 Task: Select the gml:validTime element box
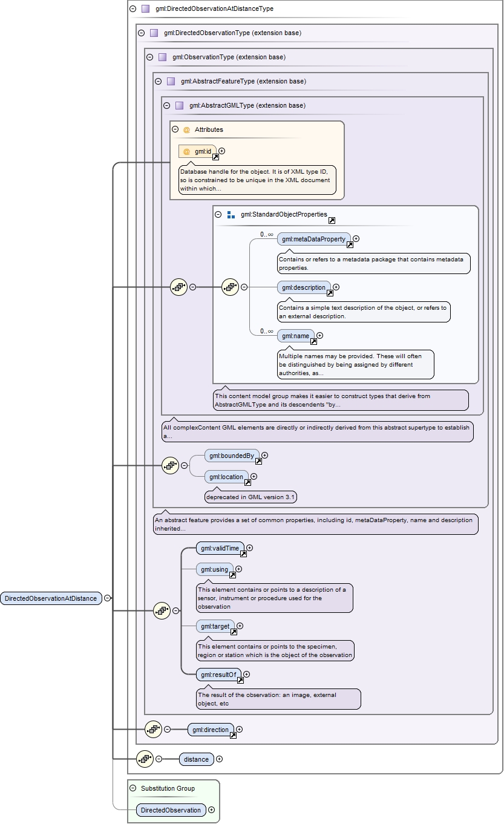(x=220, y=548)
